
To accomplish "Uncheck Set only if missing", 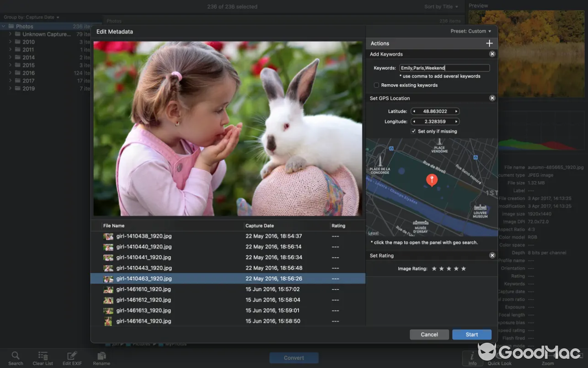I will click(413, 131).
